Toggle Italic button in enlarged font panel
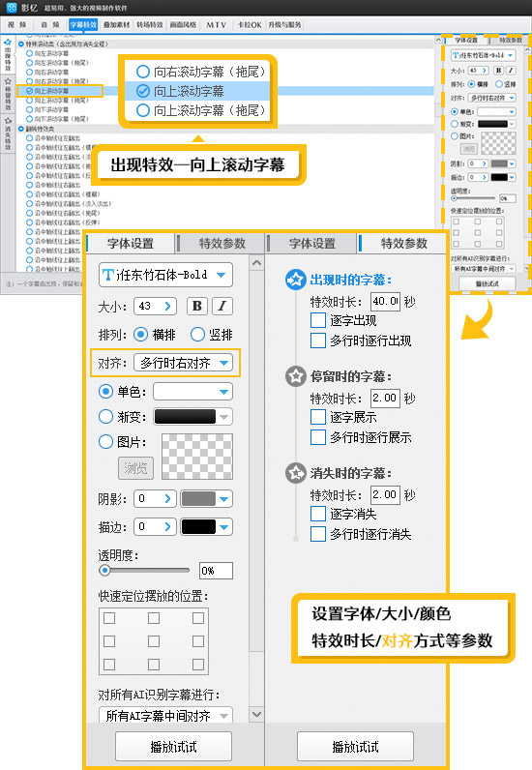Image resolution: width=532 pixels, height=770 pixels. coord(222,306)
